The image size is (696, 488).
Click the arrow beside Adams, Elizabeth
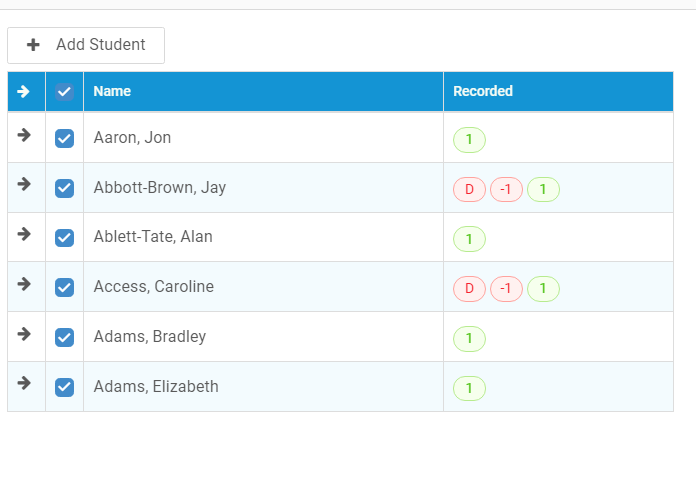click(x=24, y=383)
